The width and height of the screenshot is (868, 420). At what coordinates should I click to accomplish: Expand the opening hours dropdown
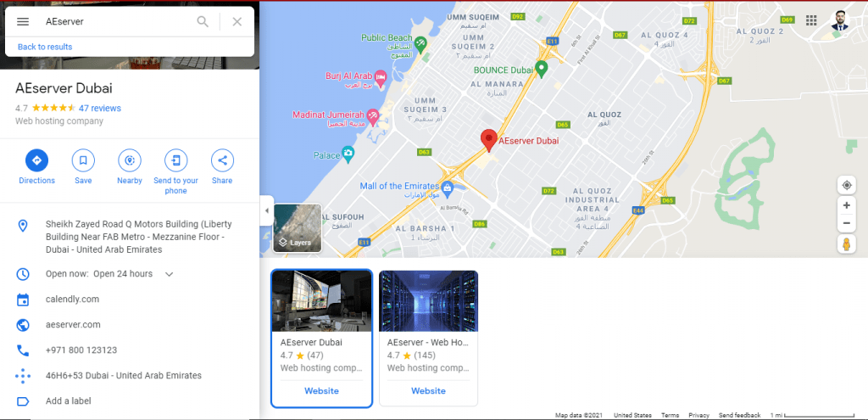(169, 274)
